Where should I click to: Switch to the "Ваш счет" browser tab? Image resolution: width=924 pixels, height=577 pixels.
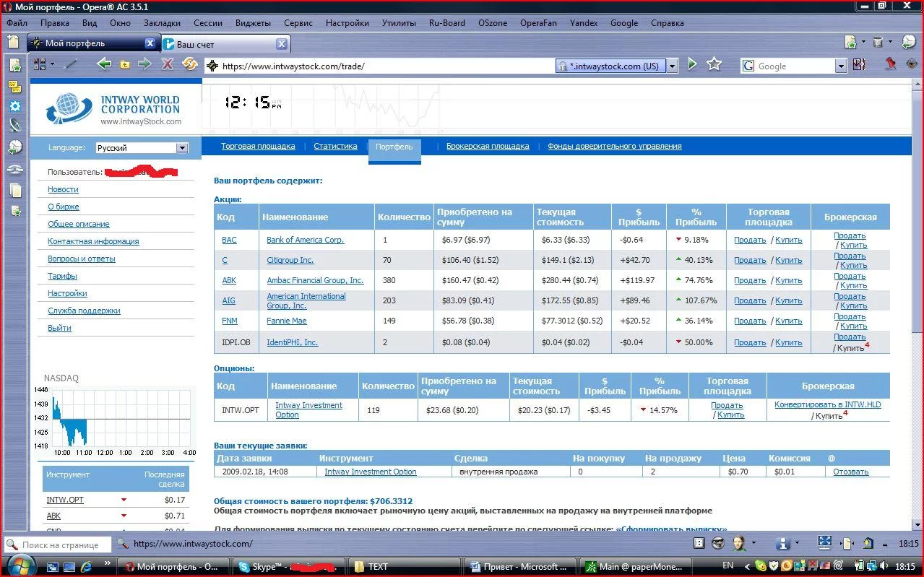click(x=217, y=44)
